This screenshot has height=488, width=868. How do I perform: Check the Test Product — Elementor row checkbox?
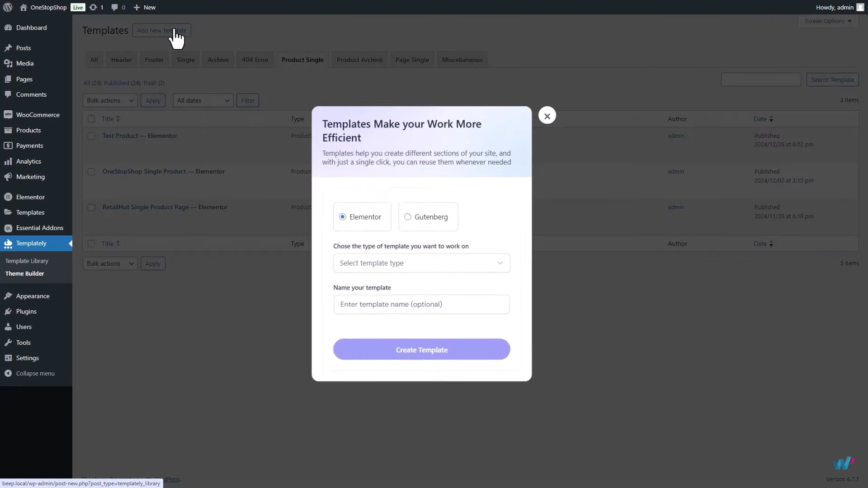pos(91,136)
